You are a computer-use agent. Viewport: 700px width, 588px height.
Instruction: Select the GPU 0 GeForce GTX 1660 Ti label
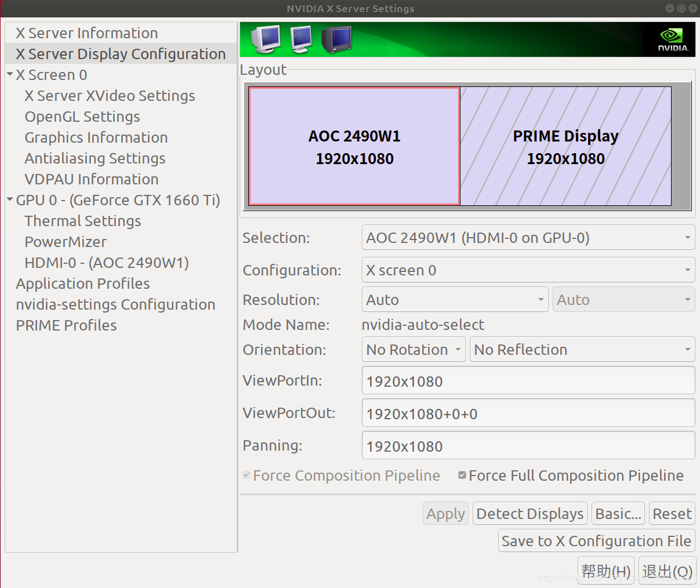point(118,200)
